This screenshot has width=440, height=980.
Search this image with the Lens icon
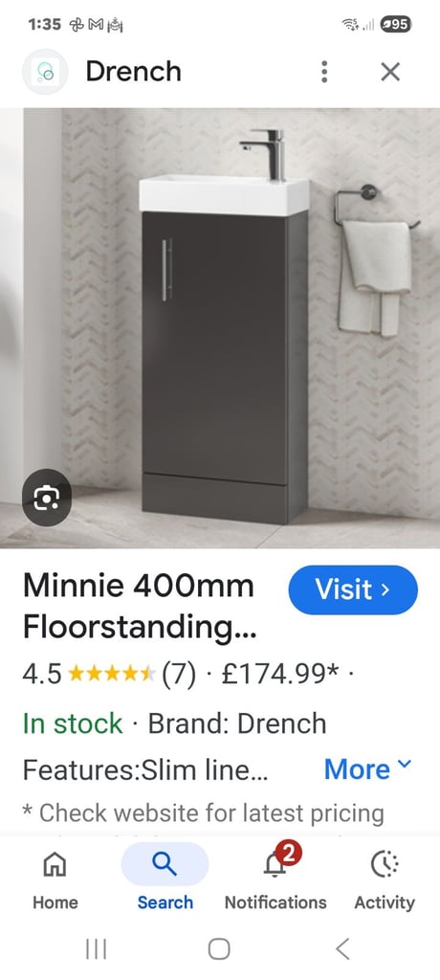(x=47, y=498)
